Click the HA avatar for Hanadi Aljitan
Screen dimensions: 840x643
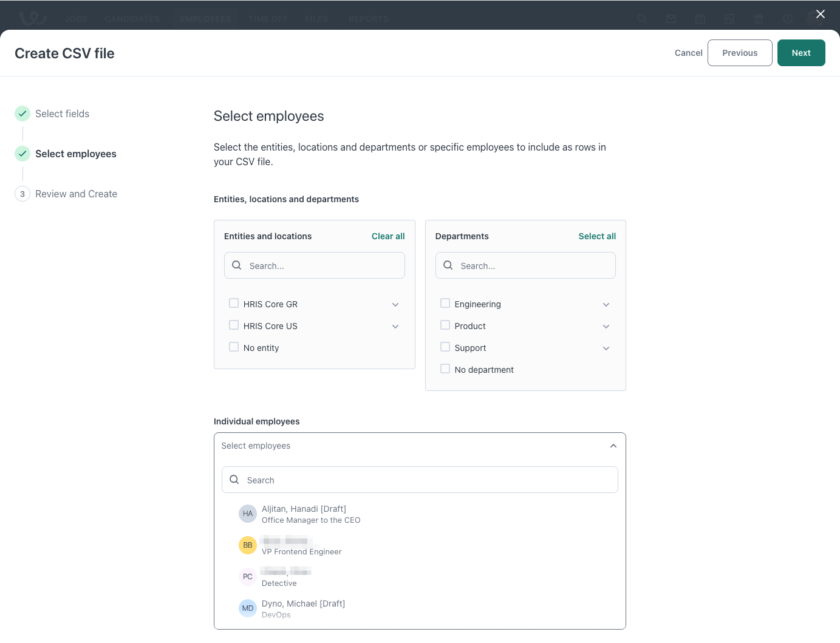coord(247,514)
